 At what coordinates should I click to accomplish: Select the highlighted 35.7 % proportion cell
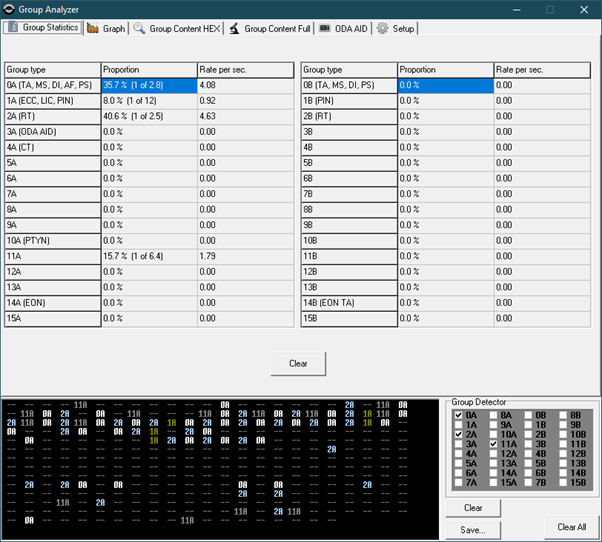point(149,86)
